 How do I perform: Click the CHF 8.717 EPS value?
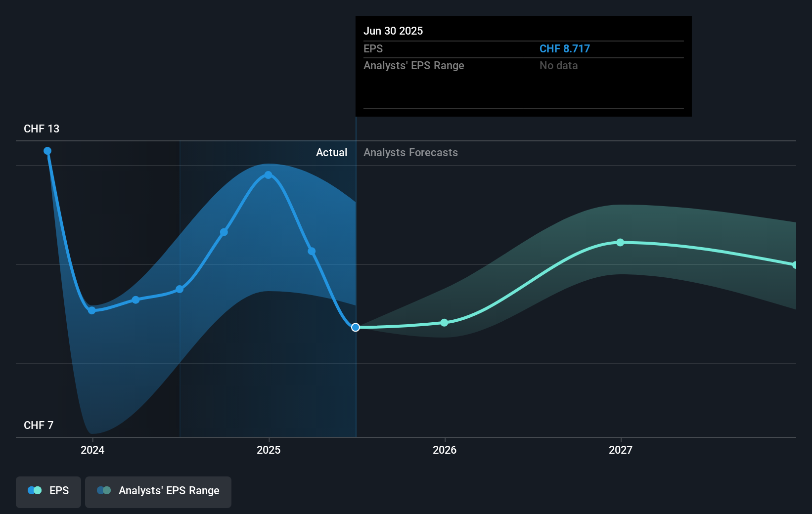(x=564, y=48)
